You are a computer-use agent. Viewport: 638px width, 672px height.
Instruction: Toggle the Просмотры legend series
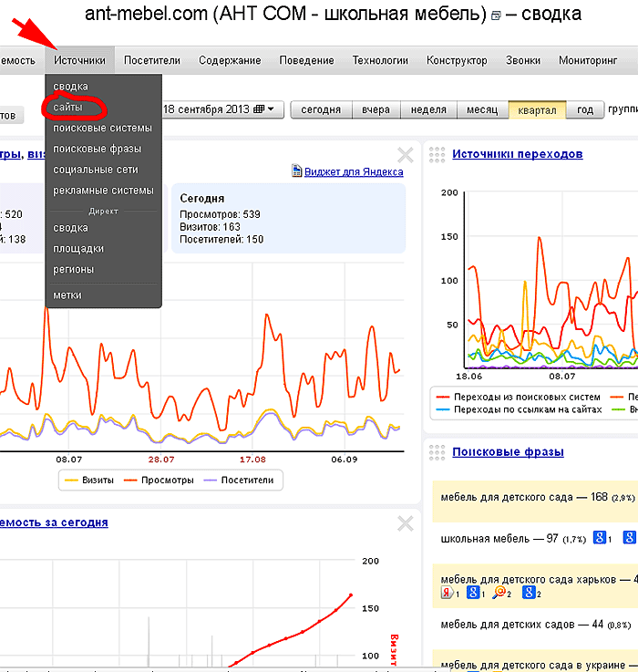click(159, 480)
